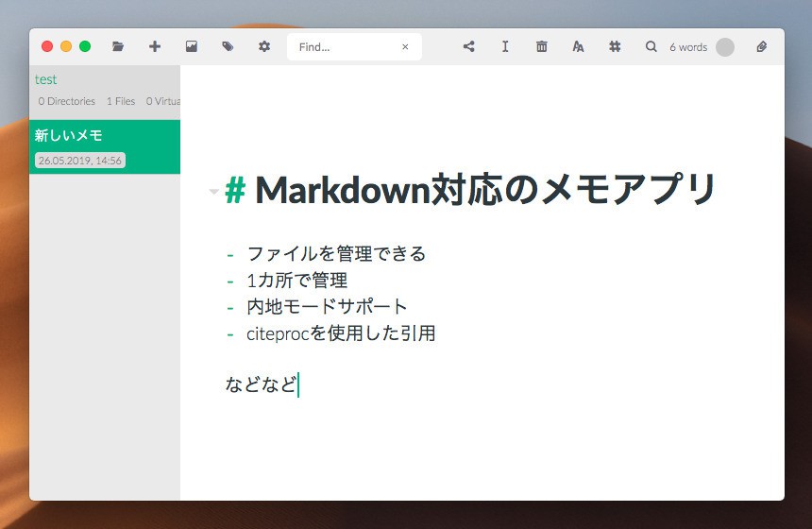Show table of contents hash icon
This screenshot has height=529, width=812.
(615, 46)
